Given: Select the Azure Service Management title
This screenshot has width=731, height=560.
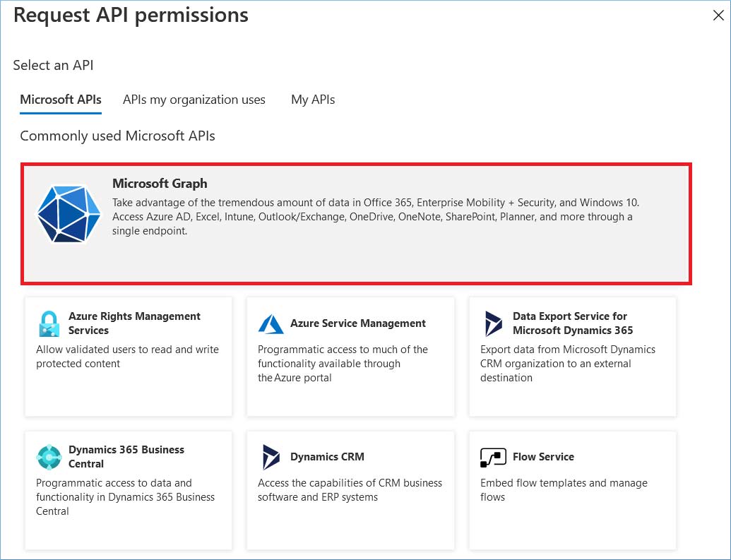Looking at the screenshot, I should [358, 323].
